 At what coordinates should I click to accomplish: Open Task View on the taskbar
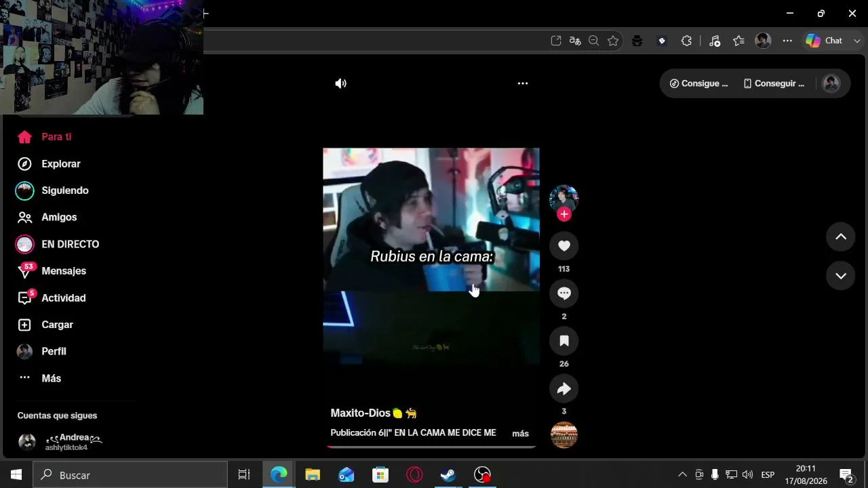tap(244, 474)
